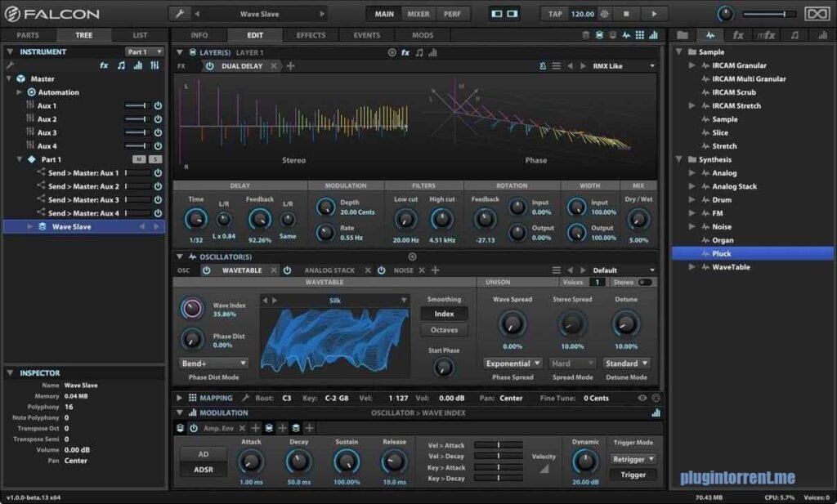
Task: Open the UVI logo icon at top right
Action: [x=817, y=14]
